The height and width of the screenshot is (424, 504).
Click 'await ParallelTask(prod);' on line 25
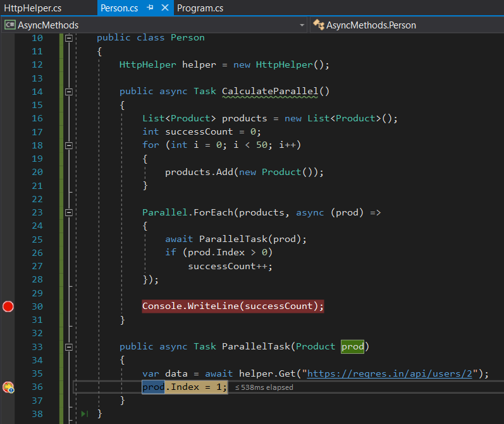pyautogui.click(x=236, y=239)
